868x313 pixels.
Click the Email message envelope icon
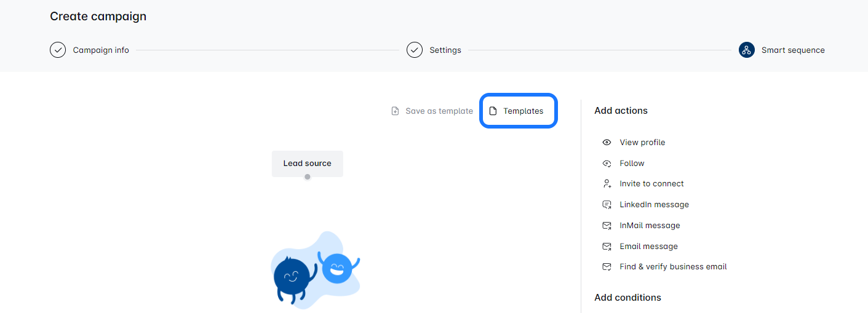pyautogui.click(x=607, y=247)
